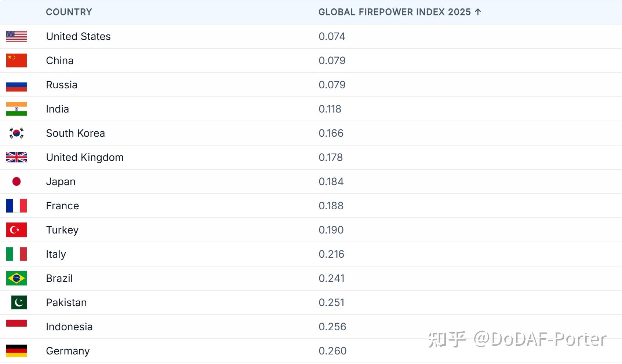Viewport: 622px width, 364px height.
Task: Click the Turkey flag icon
Action: [x=17, y=230]
